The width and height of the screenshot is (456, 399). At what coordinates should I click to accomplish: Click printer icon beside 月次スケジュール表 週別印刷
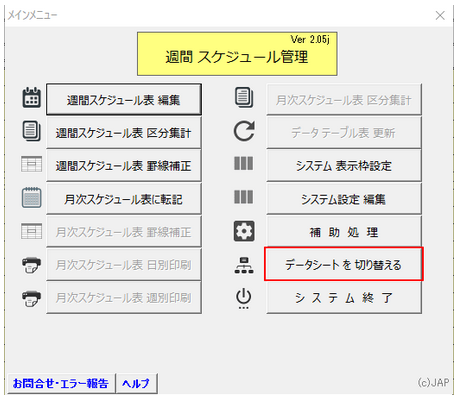point(32,299)
